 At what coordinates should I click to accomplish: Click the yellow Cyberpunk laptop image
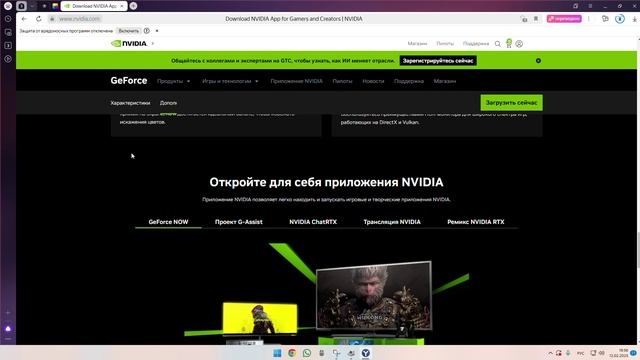tap(260, 319)
